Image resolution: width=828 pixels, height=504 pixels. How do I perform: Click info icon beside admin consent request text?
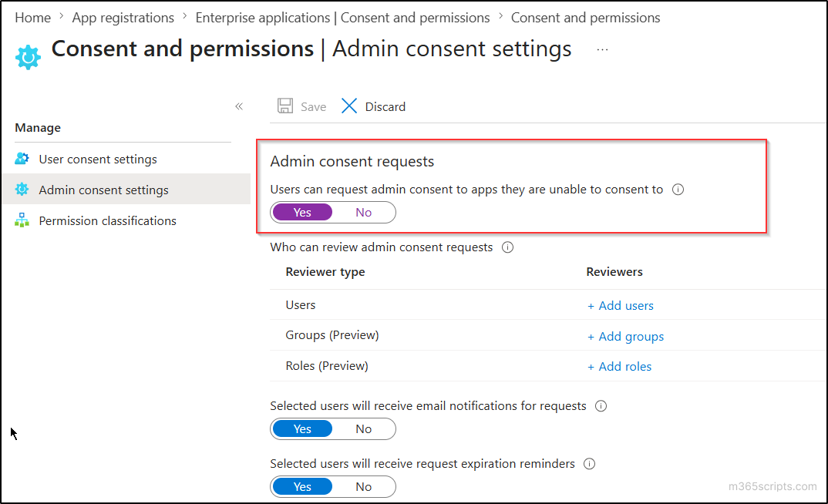pyautogui.click(x=678, y=190)
